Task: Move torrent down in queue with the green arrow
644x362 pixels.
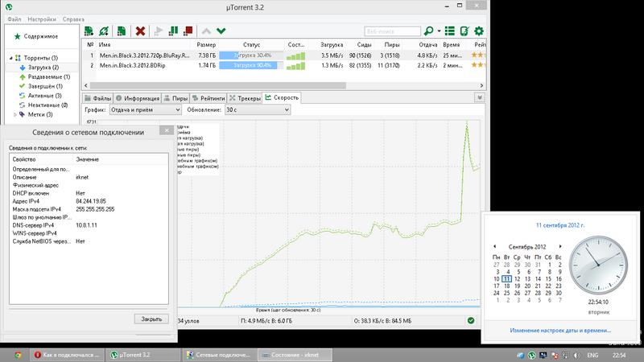Action: (x=221, y=31)
